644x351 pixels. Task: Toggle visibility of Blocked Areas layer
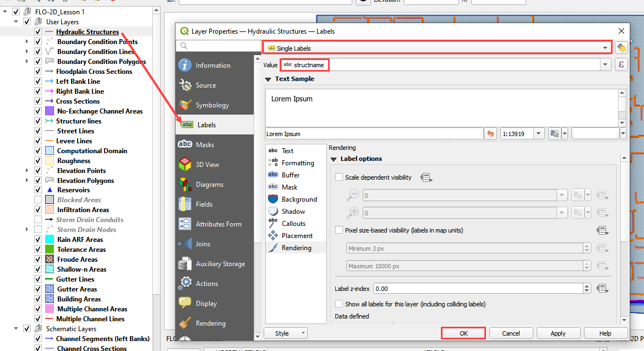(38, 200)
